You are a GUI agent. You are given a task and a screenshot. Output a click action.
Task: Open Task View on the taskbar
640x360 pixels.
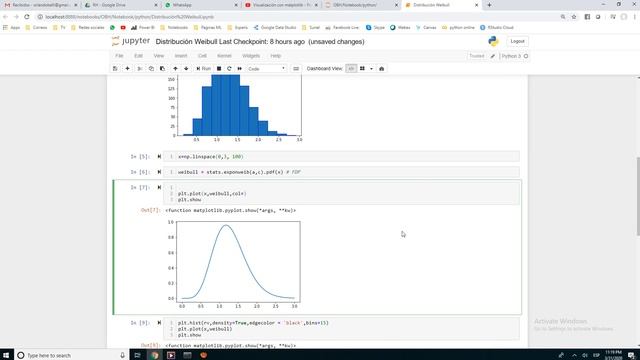[138, 355]
